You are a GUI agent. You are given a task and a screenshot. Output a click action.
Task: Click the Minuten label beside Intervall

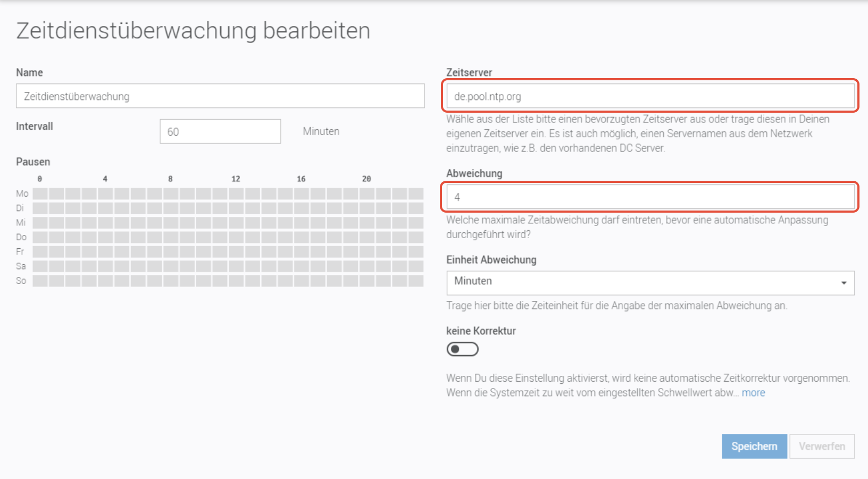click(x=321, y=131)
